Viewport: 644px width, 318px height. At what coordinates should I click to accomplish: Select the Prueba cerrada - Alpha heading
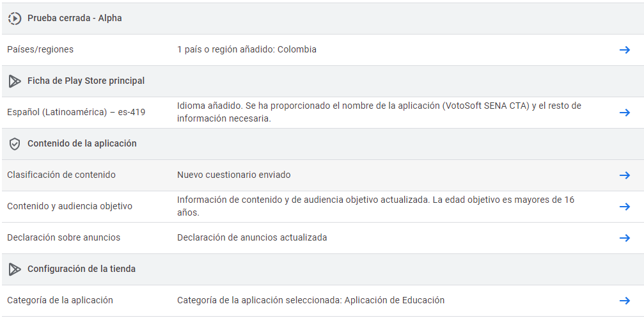pos(74,19)
